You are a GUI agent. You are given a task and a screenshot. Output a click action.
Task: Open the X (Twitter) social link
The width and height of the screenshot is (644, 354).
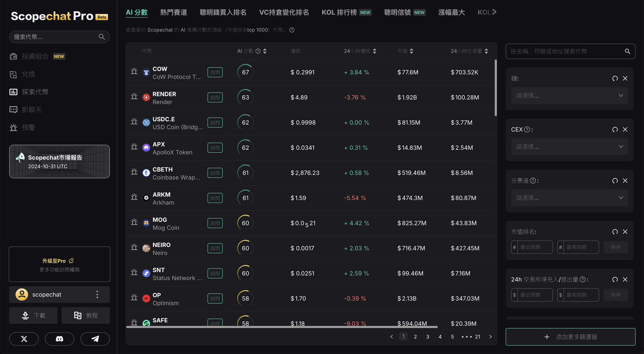pyautogui.click(x=24, y=339)
